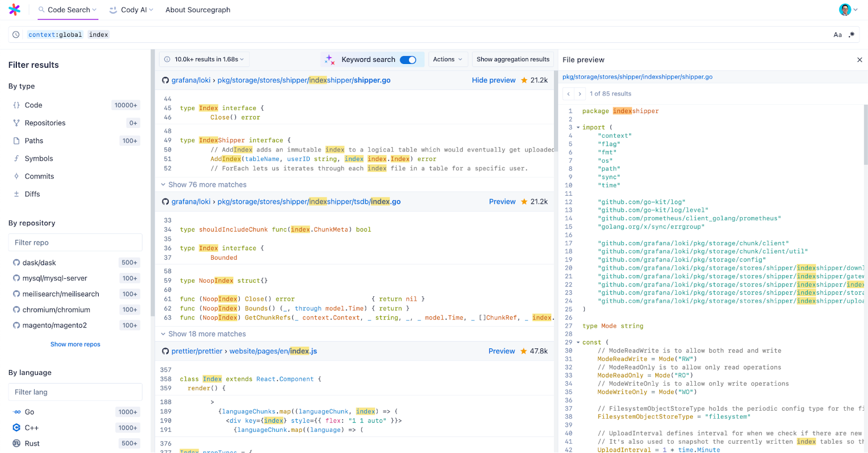Image resolution: width=868 pixels, height=453 pixels.
Task: Go to previous match in File preview
Action: pyautogui.click(x=569, y=94)
